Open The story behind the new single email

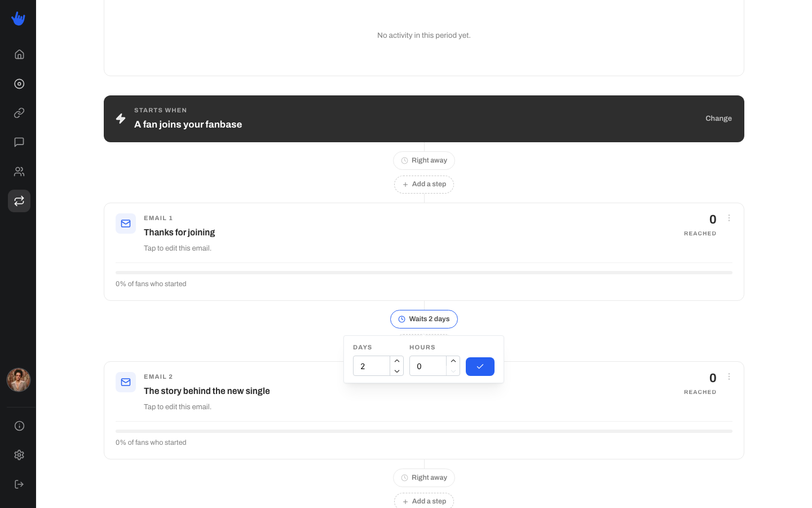pyautogui.click(x=207, y=391)
